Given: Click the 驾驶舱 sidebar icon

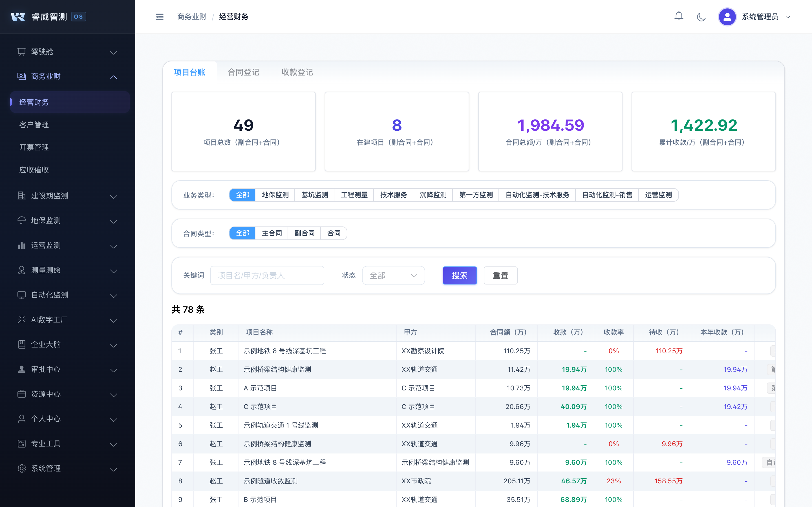Looking at the screenshot, I should pyautogui.click(x=21, y=52).
